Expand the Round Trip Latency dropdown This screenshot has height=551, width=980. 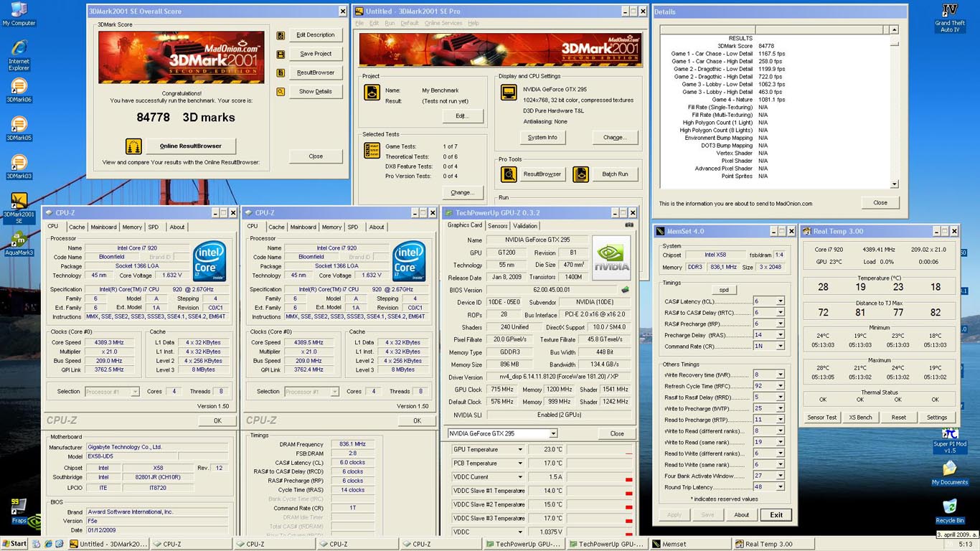780,487
